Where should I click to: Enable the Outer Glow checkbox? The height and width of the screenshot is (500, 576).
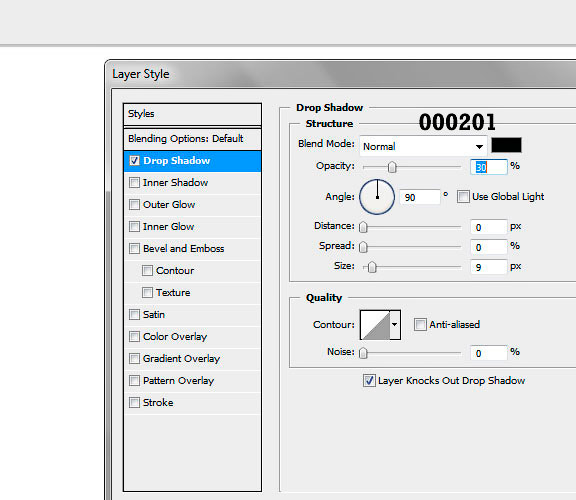pyautogui.click(x=134, y=205)
